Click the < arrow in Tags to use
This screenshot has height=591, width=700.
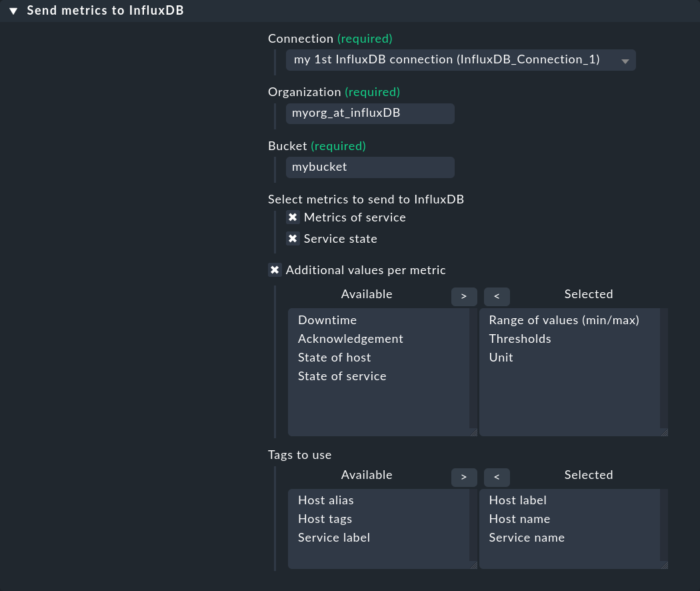click(x=497, y=477)
